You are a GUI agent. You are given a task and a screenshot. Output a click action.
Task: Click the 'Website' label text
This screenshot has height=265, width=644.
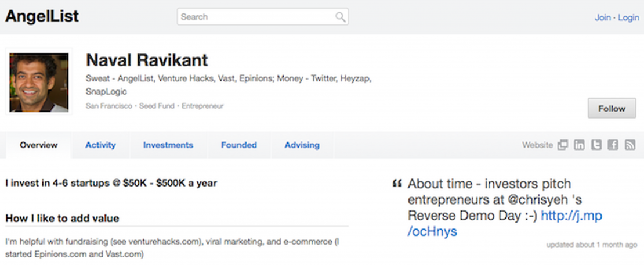(538, 145)
